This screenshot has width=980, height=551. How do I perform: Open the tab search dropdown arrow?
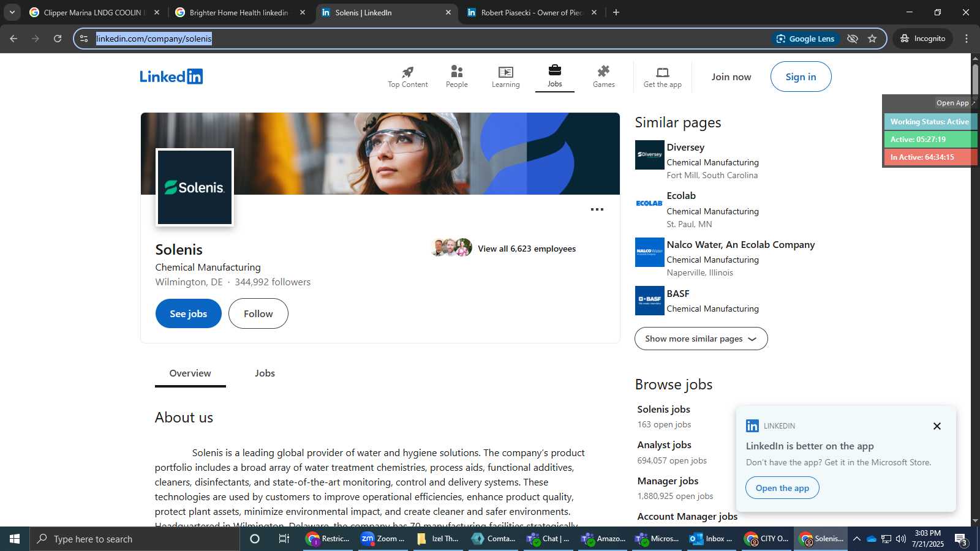pyautogui.click(x=12, y=12)
